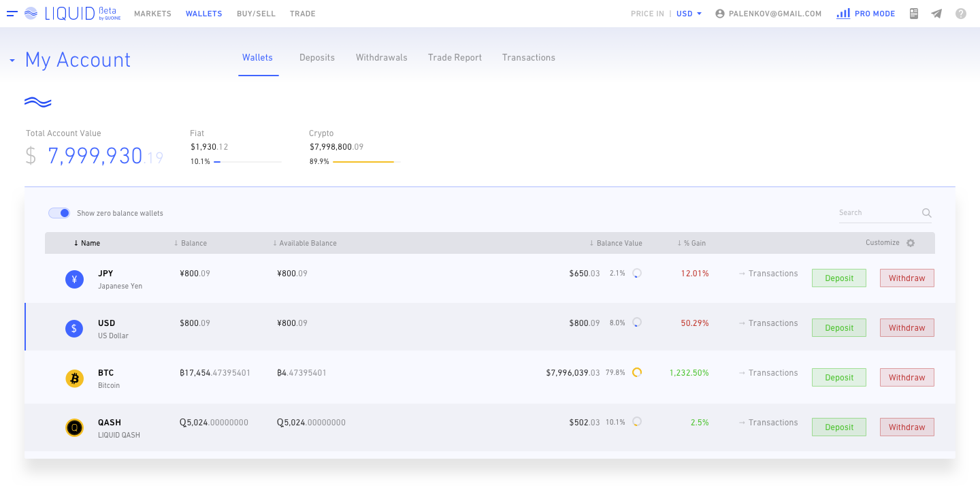Screen dimensions: 980x490
Task: Open the USD price currency dropdown
Action: [689, 14]
